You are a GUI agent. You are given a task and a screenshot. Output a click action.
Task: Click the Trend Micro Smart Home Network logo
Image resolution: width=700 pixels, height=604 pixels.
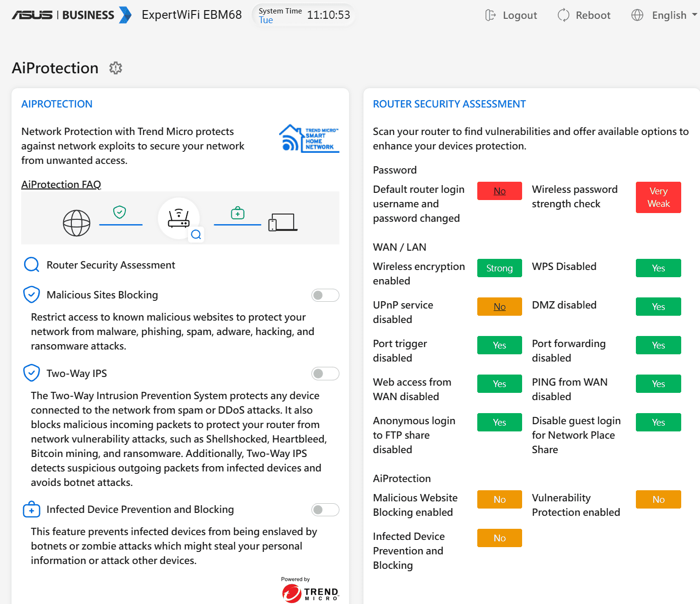[309, 138]
